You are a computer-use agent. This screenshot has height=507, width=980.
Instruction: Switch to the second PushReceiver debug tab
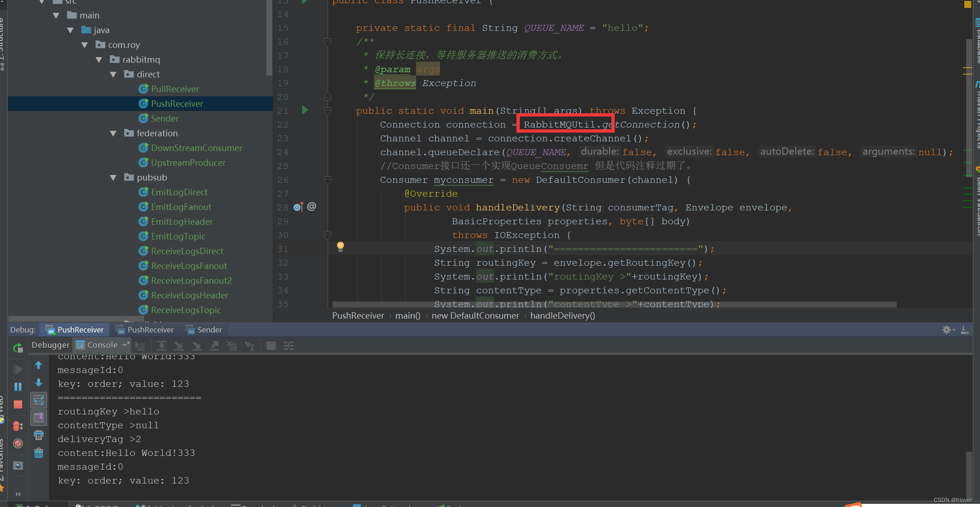pos(145,330)
